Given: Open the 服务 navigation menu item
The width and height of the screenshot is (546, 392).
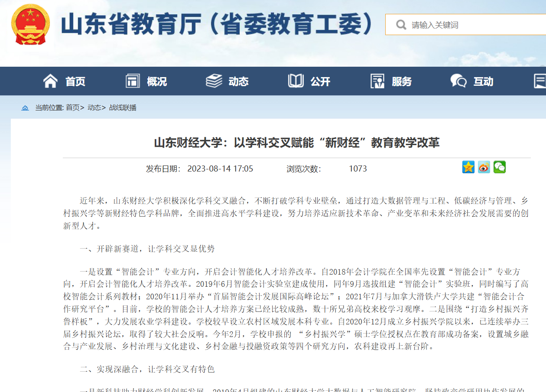Looking at the screenshot, I should coord(402,81).
